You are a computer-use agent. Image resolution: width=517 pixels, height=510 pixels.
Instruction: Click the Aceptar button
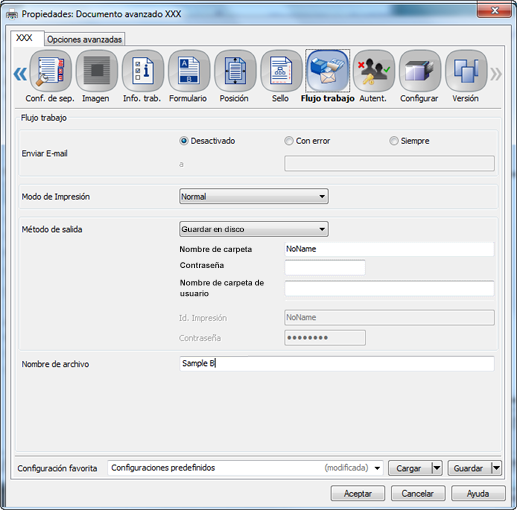click(x=358, y=493)
